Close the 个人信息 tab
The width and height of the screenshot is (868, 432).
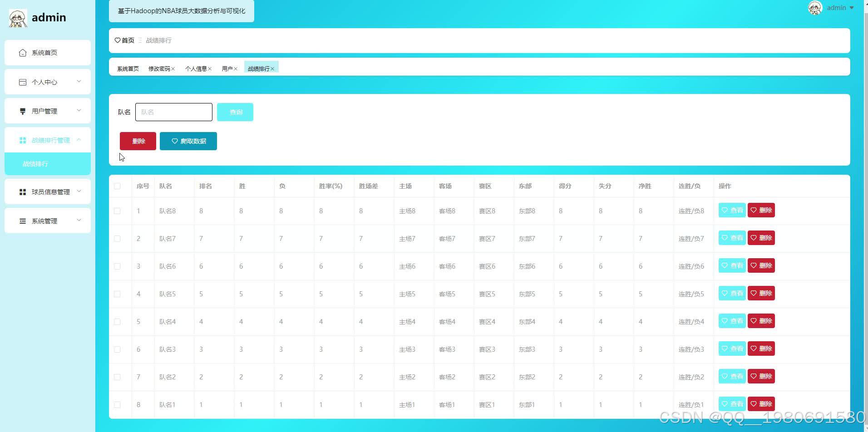[210, 69]
